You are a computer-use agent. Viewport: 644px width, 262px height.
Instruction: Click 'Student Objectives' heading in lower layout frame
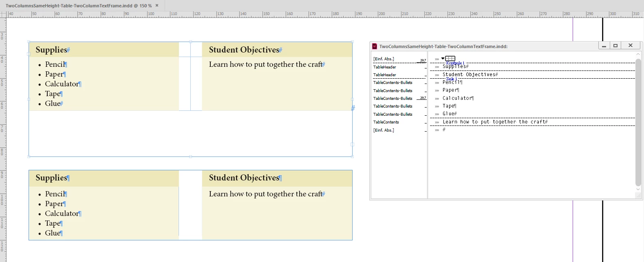click(244, 178)
